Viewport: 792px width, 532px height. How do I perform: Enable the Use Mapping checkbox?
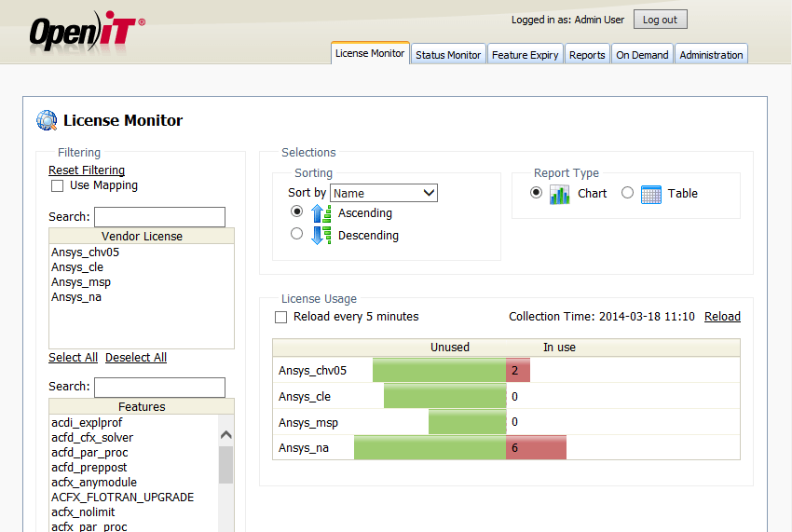(57, 186)
